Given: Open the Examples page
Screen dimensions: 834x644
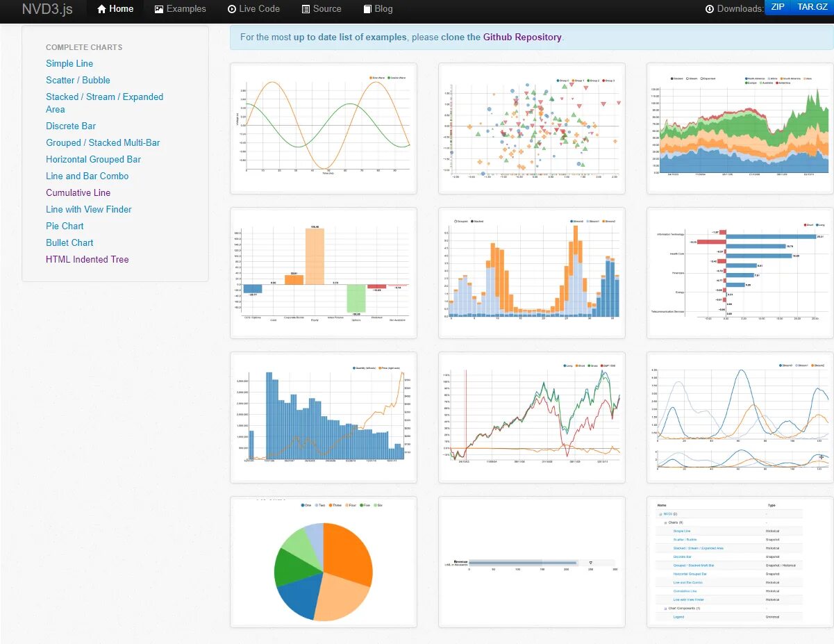Looking at the screenshot, I should click(x=180, y=9).
